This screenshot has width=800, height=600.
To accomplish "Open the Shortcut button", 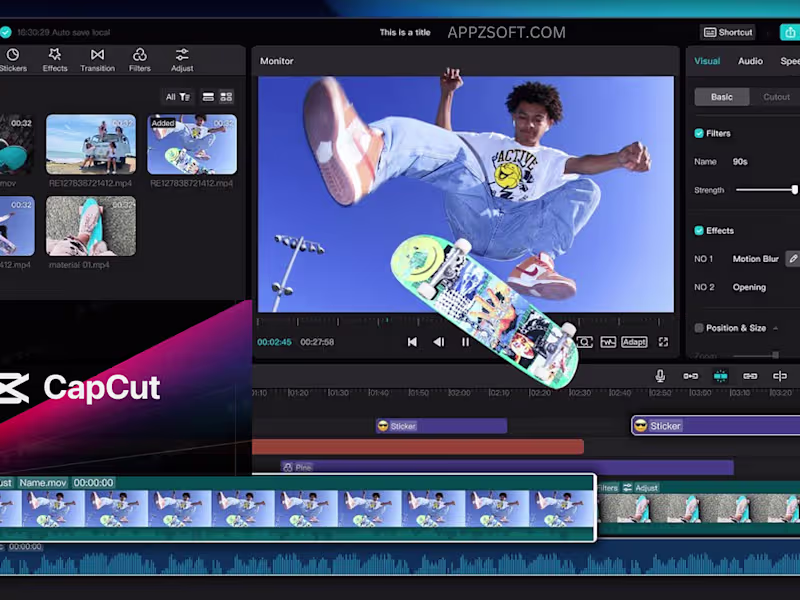I will tap(728, 32).
